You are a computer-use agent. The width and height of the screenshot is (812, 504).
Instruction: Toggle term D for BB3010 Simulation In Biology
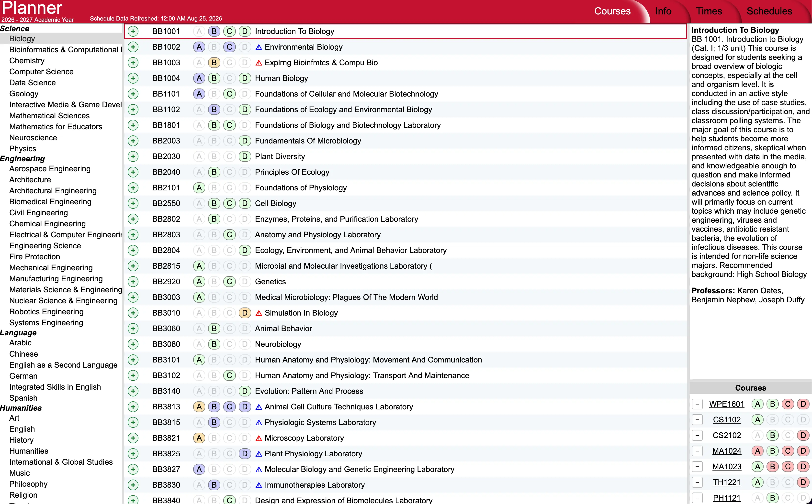point(245,313)
